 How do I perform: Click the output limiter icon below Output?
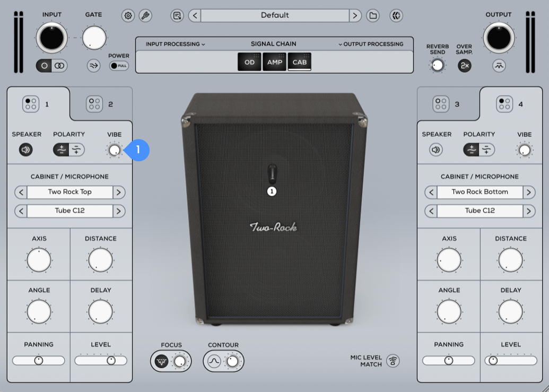coord(499,65)
